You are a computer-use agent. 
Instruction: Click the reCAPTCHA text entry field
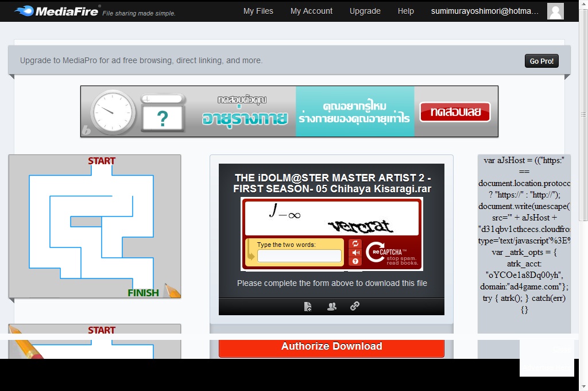[299, 255]
